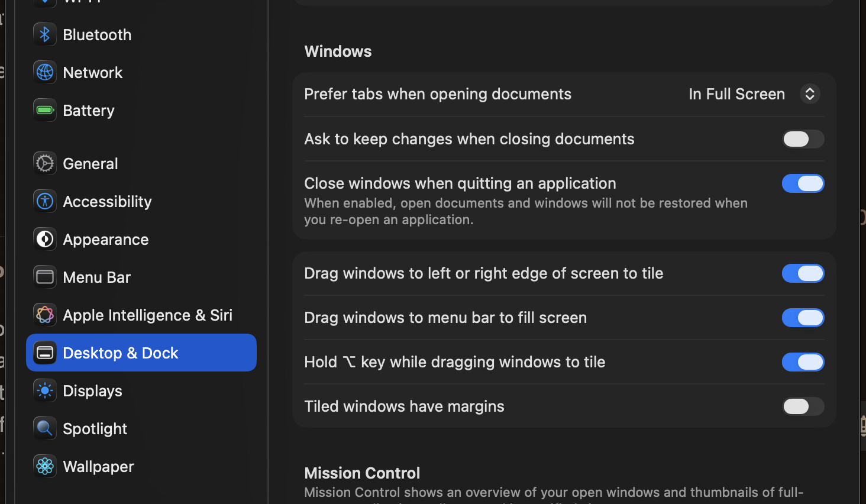The height and width of the screenshot is (504, 866).
Task: Click the Network globe icon
Action: coord(45,73)
